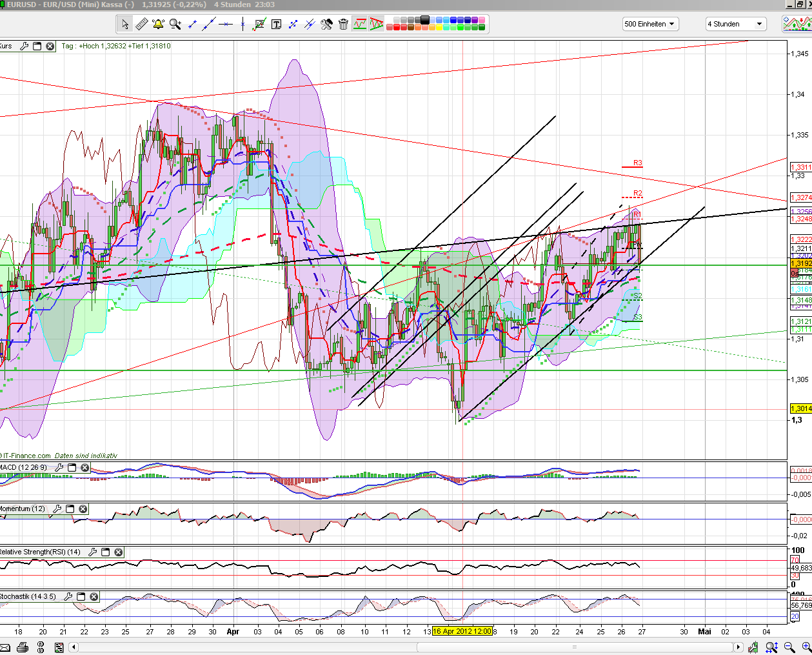Select the horizontal line tool

pyautogui.click(x=226, y=24)
